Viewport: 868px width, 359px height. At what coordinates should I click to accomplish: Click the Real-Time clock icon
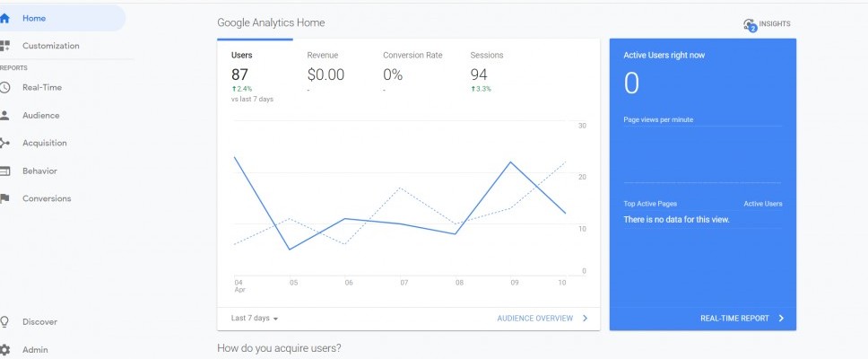(4, 88)
